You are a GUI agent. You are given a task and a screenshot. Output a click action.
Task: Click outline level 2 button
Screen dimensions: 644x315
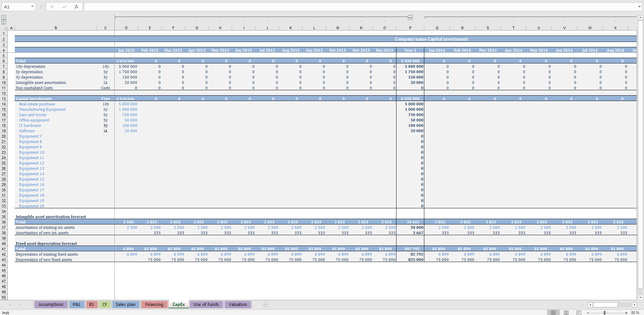[x=4, y=22]
